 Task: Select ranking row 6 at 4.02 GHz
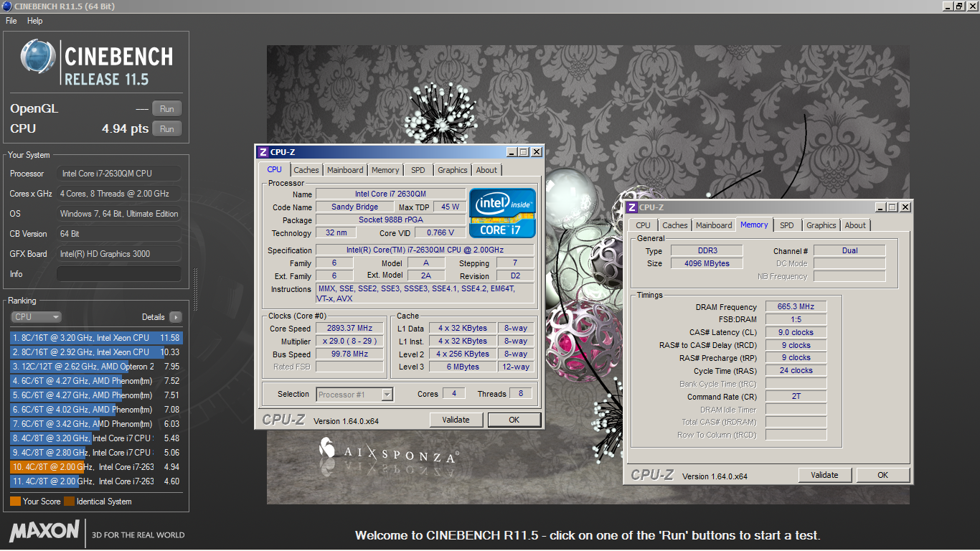[x=96, y=410]
